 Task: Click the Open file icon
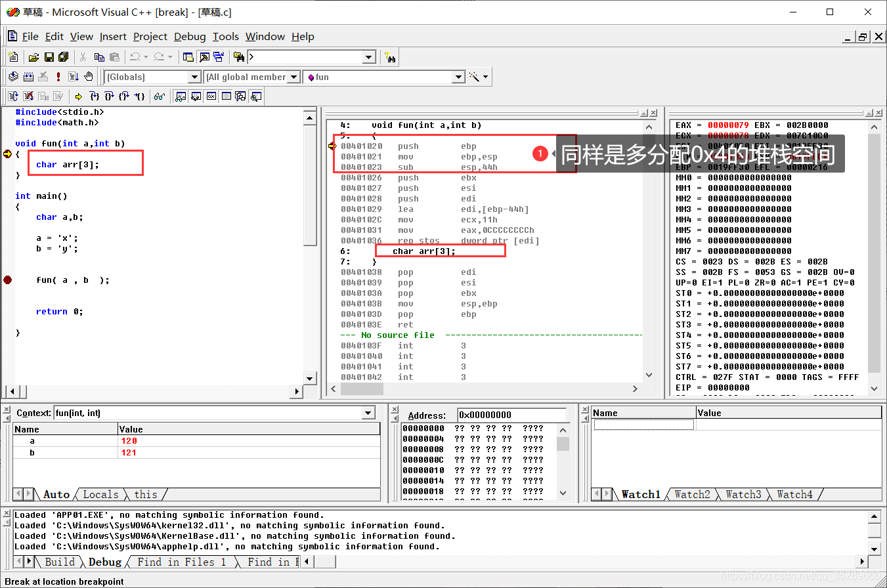(33, 57)
